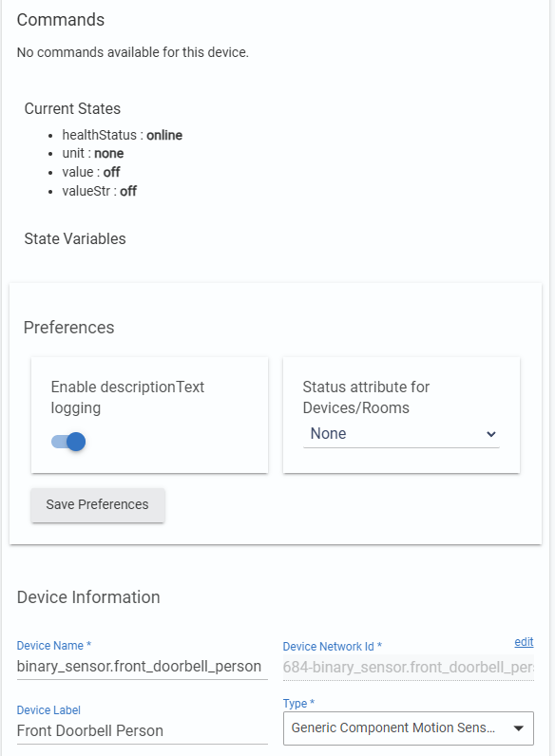The image size is (555, 756).
Task: Click the Device Information heading
Action: [x=88, y=596]
